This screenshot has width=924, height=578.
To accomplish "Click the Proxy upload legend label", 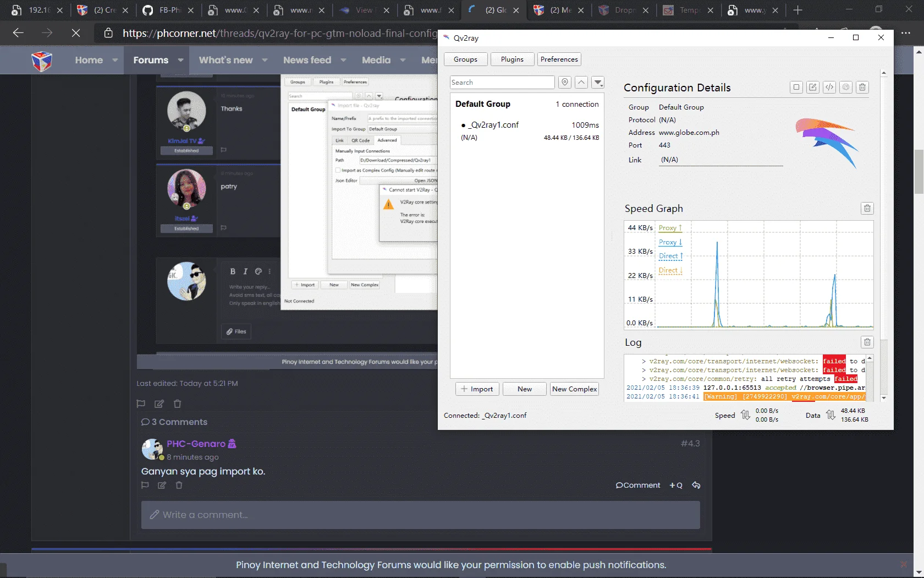I will 670,228.
